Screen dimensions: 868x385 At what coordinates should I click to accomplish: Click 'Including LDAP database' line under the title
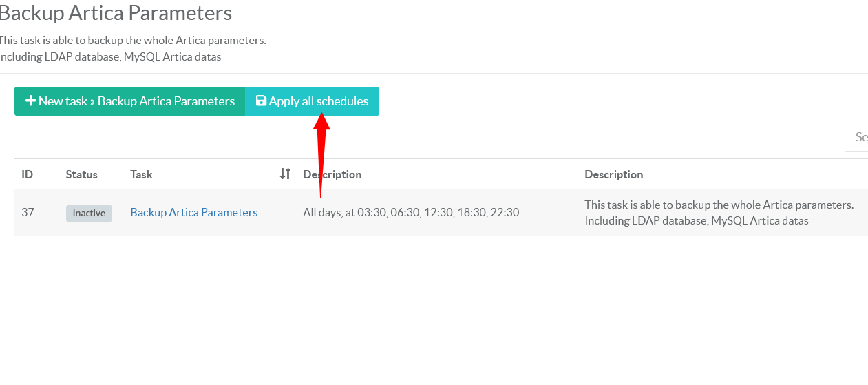pos(110,57)
